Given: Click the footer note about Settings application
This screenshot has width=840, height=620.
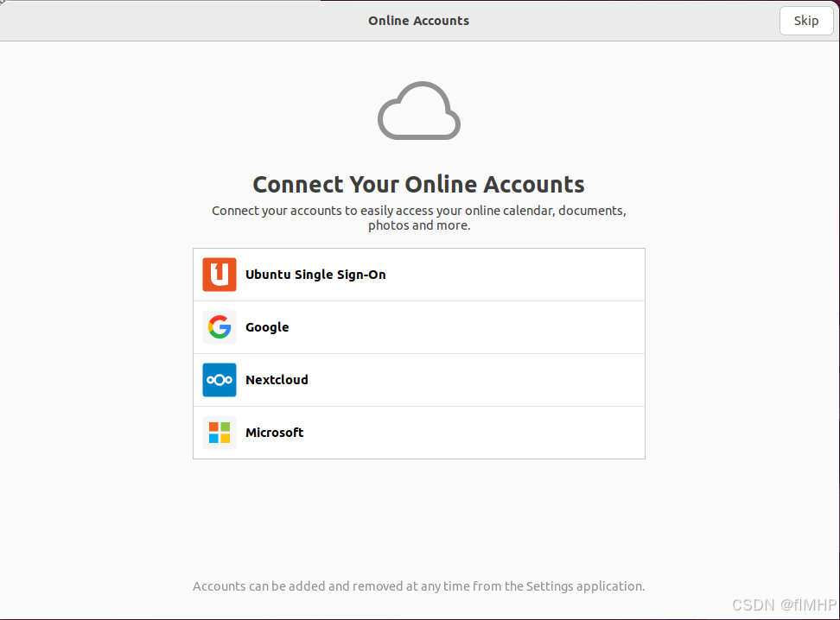Looking at the screenshot, I should [418, 586].
